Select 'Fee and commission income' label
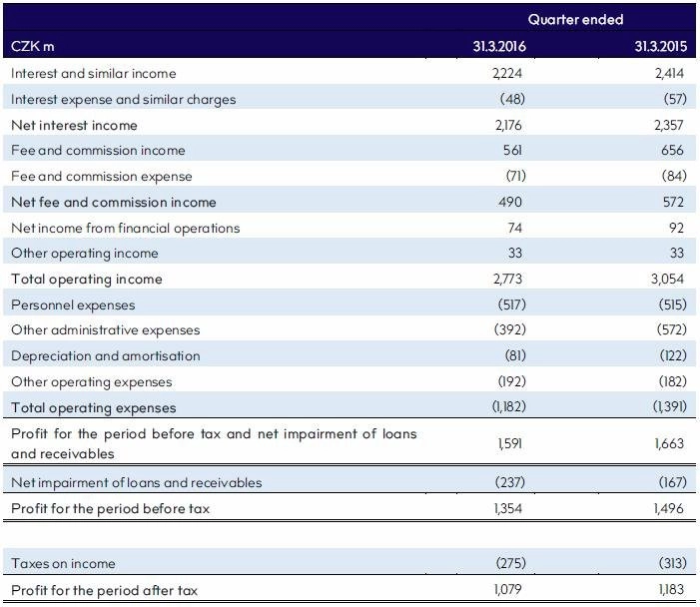The width and height of the screenshot is (700, 607). [98, 151]
